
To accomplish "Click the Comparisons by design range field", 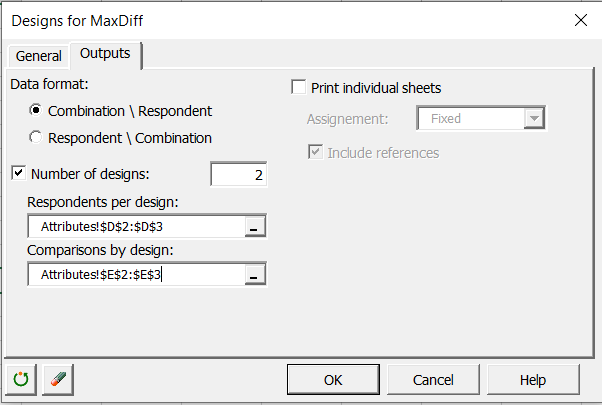I will coord(135,275).
